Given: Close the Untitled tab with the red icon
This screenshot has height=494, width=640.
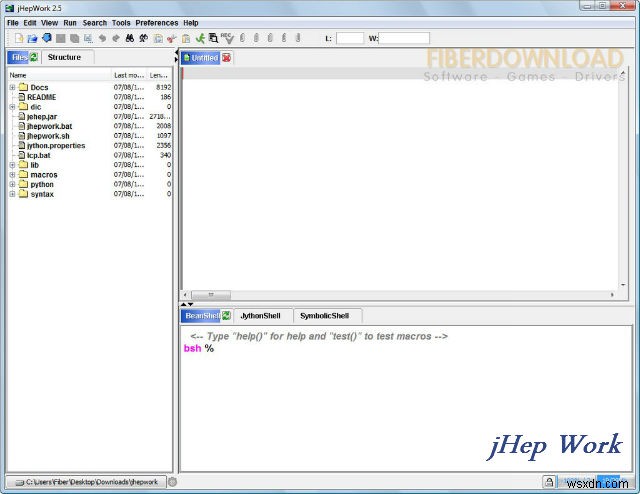Looking at the screenshot, I should (227, 58).
